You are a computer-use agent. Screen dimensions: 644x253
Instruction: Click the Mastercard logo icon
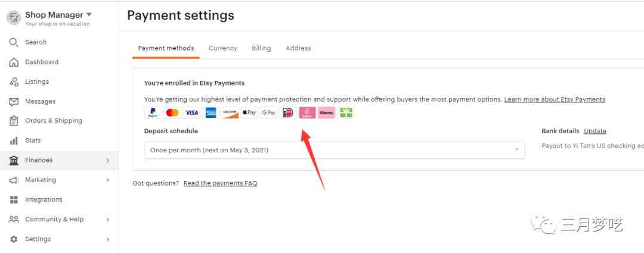point(172,113)
